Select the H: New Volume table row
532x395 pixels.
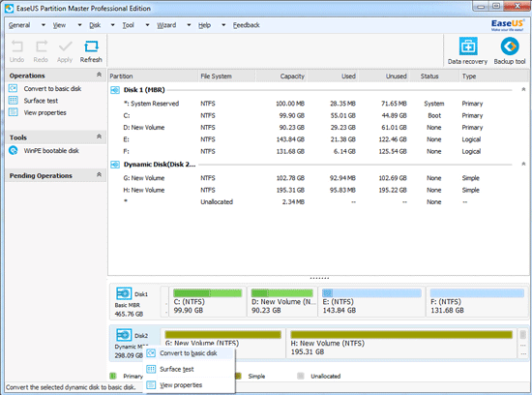[x=318, y=190]
